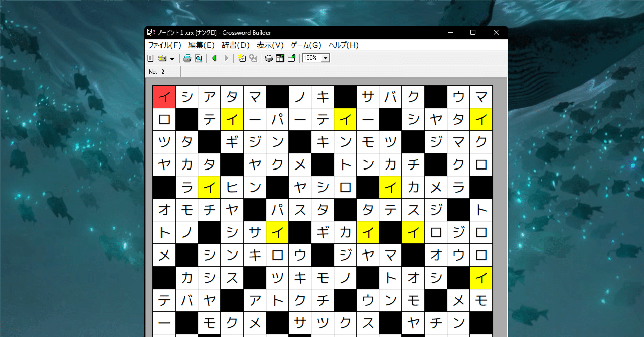The height and width of the screenshot is (337, 644).
Task: Print the current puzzle
Action: (187, 58)
